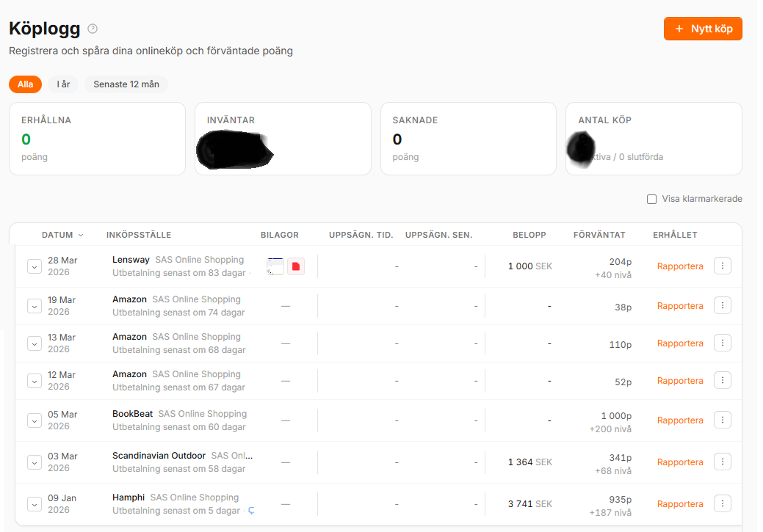Click the blue comment icon on Hamphi row

click(251, 511)
